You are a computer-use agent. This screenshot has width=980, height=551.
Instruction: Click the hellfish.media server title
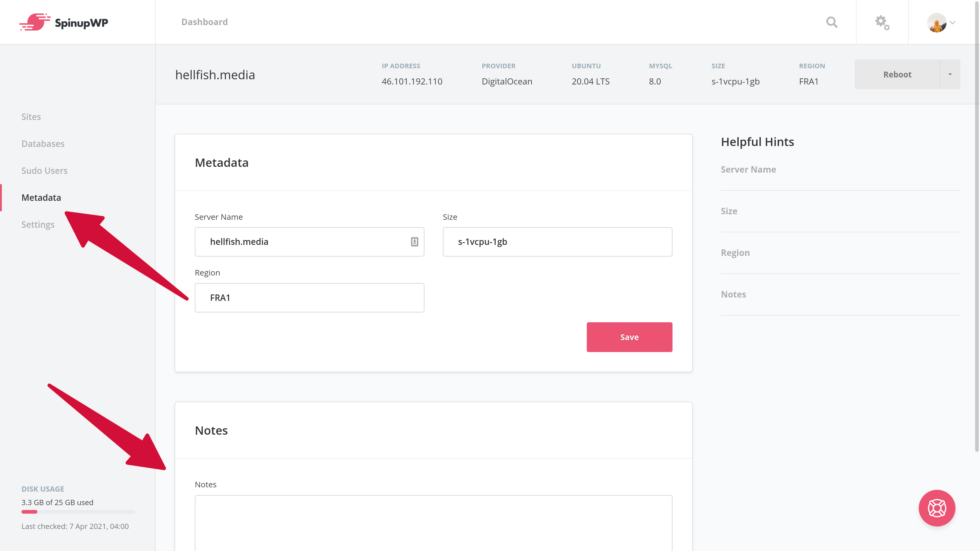point(215,75)
